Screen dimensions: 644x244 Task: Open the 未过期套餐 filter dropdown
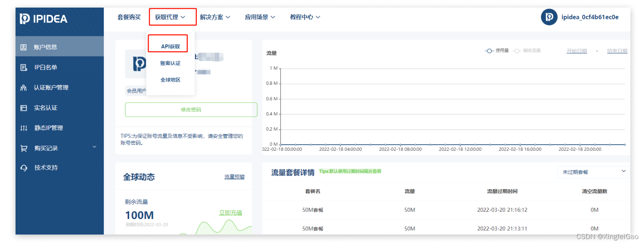coord(593,172)
